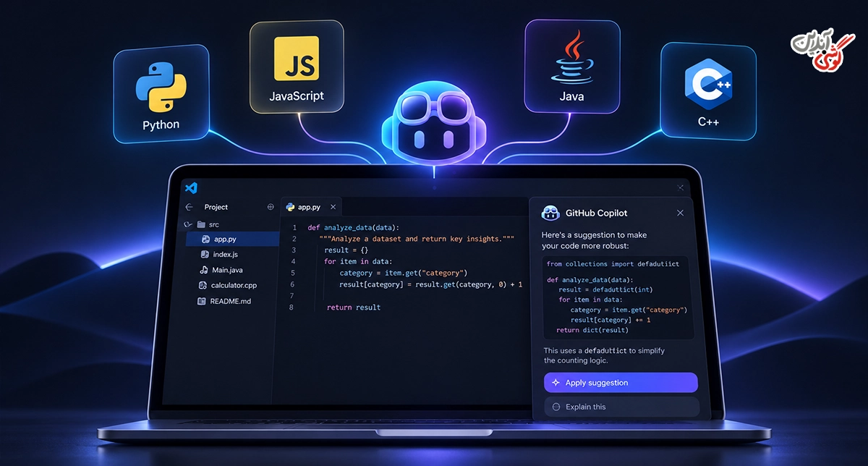Click the 'from collections import' suggestion line
868x466 pixels.
coord(613,264)
